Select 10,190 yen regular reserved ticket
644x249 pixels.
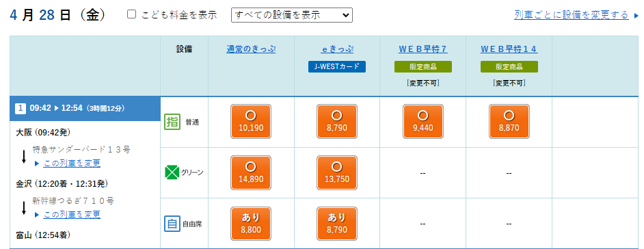(x=251, y=122)
